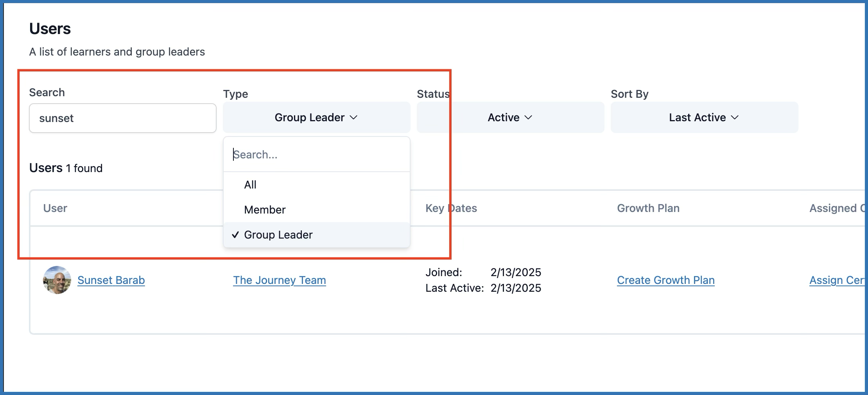Select the checked Group Leader option
This screenshot has height=395, width=868.
coord(278,235)
